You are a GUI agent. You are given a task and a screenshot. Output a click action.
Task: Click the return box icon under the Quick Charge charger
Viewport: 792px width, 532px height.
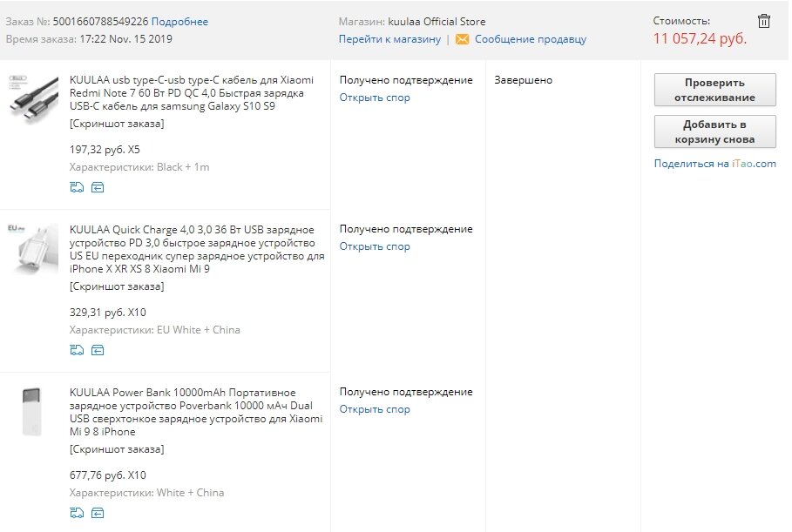(98, 350)
